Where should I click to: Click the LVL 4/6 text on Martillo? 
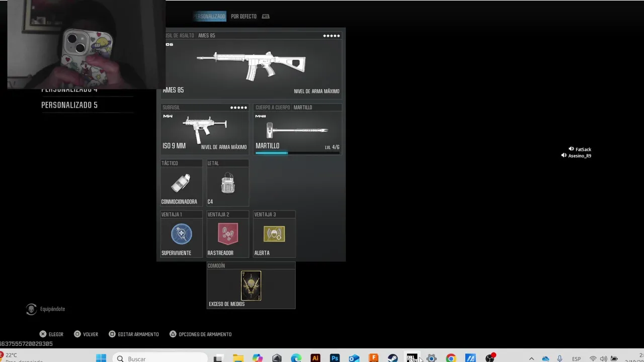332,147
